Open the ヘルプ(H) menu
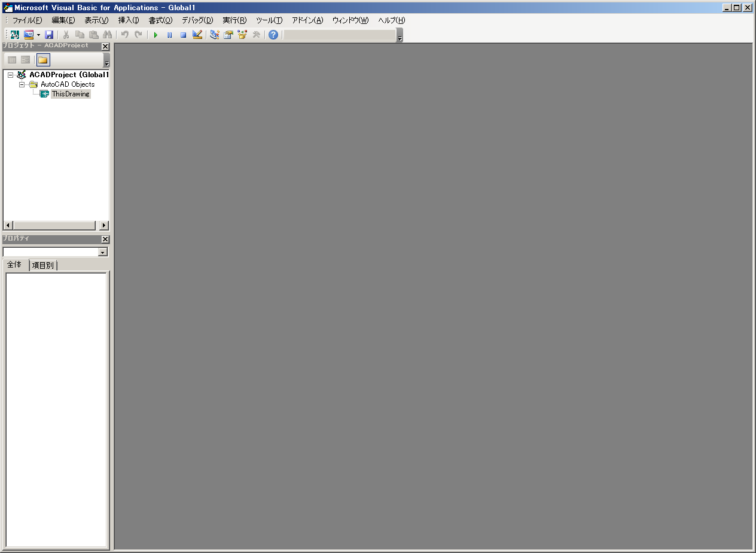This screenshot has width=756, height=553. (392, 20)
